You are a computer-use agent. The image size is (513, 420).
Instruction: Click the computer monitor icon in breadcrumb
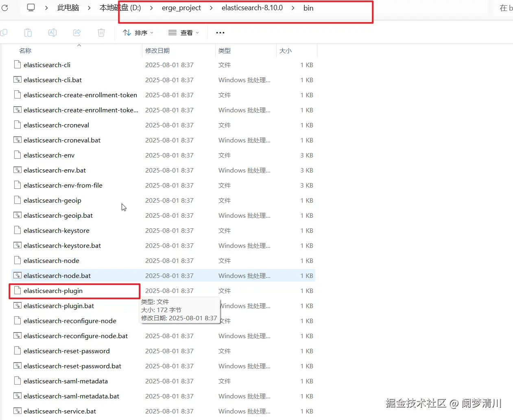pos(31,8)
